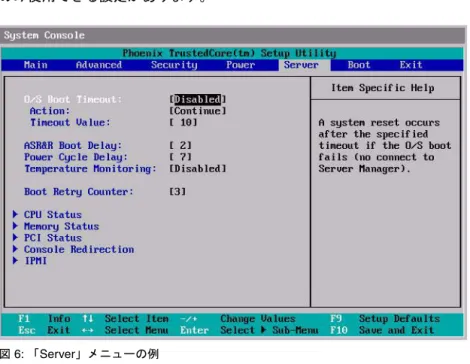Click the System Console title bar
This screenshot has width=470, height=364.
[233, 35]
